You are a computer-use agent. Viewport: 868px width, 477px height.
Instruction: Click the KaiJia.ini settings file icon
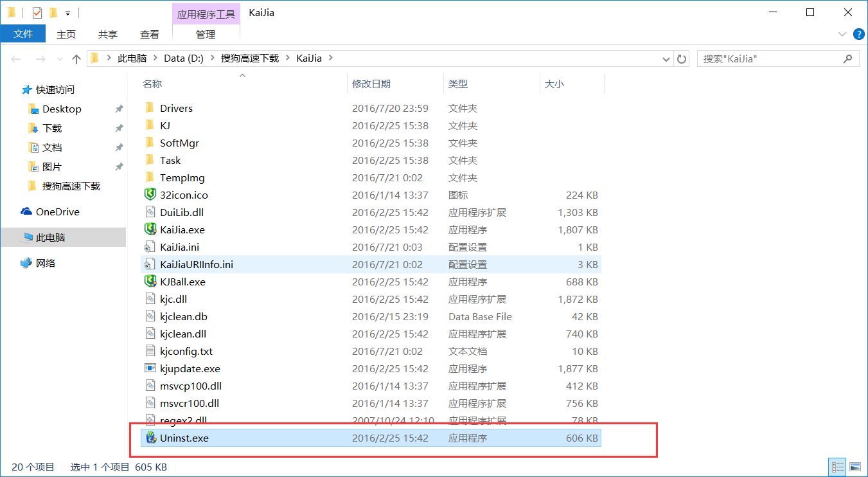click(150, 247)
